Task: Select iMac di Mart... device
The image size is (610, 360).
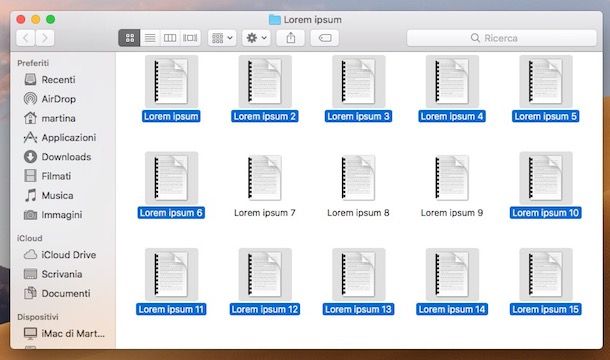Action: (x=64, y=334)
